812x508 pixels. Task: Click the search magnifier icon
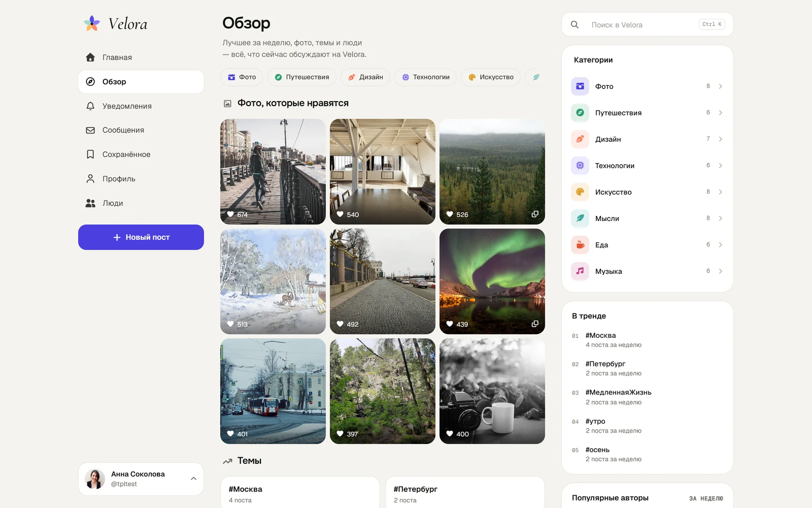pos(574,24)
